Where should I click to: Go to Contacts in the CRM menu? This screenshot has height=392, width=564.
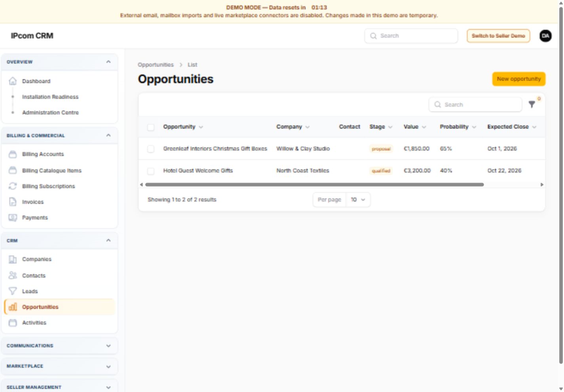click(x=34, y=276)
